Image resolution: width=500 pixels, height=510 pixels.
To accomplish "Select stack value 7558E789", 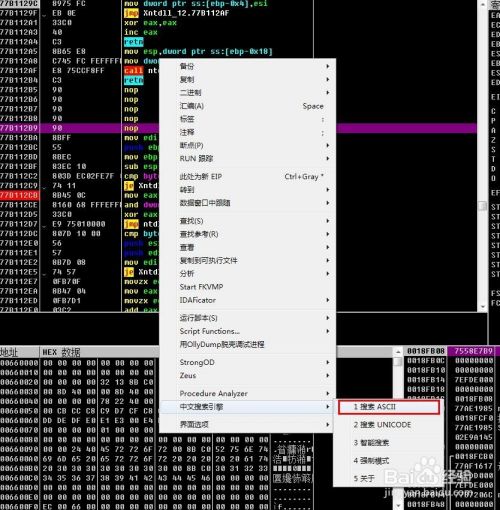I will pyautogui.click(x=473, y=351).
